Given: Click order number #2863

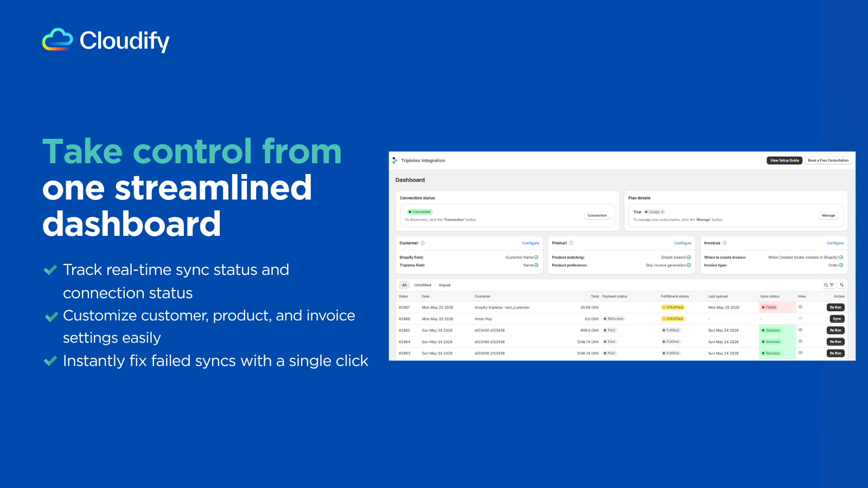Looking at the screenshot, I should (x=405, y=354).
